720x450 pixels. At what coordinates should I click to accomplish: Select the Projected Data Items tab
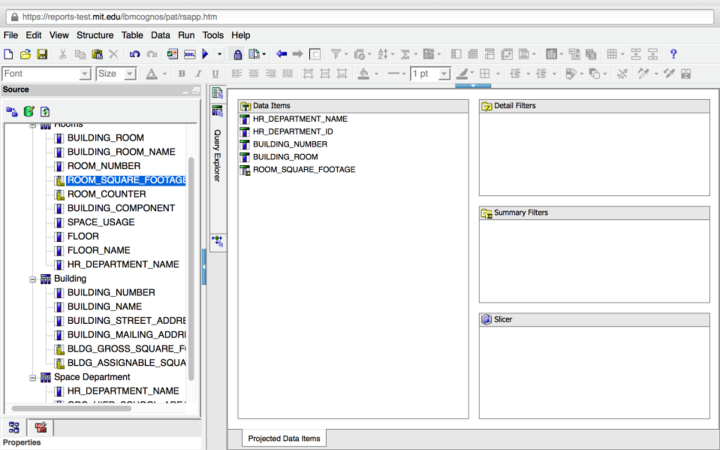coord(284,438)
